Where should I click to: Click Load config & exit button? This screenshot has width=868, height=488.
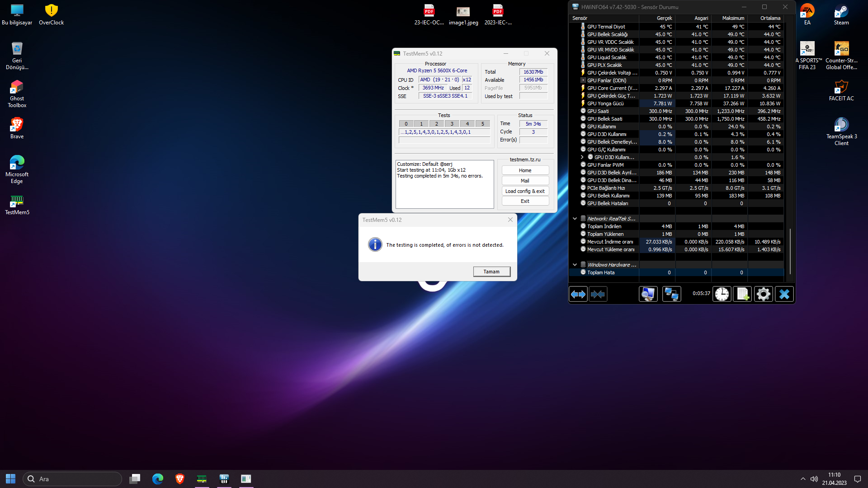coord(525,191)
